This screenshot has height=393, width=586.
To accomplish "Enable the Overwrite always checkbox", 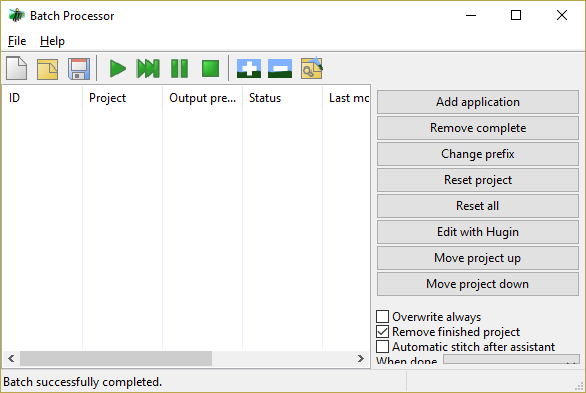I will pos(382,316).
